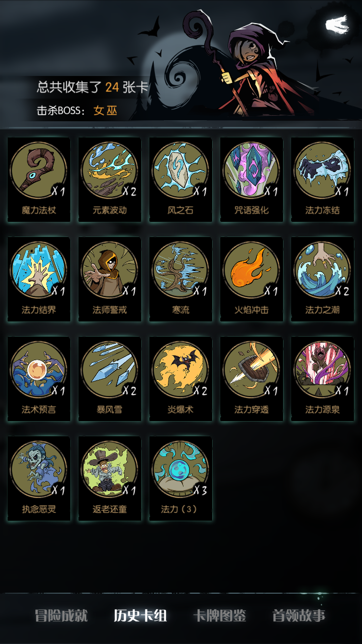Select the 法力结界 barrier card
The height and width of the screenshot is (644, 362).
click(x=39, y=279)
